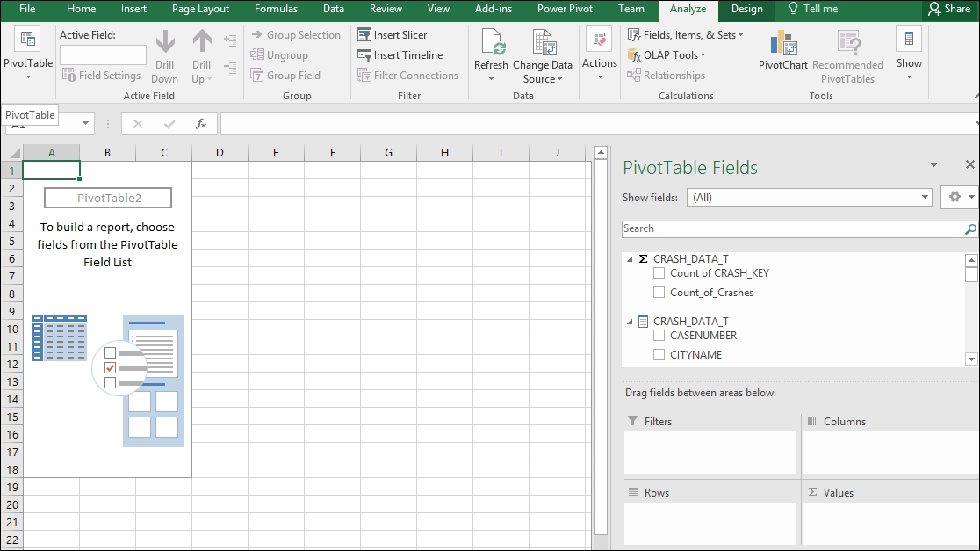This screenshot has height=551, width=980.
Task: Collapse the CRASH_DATA_T measures group
Action: (630, 259)
